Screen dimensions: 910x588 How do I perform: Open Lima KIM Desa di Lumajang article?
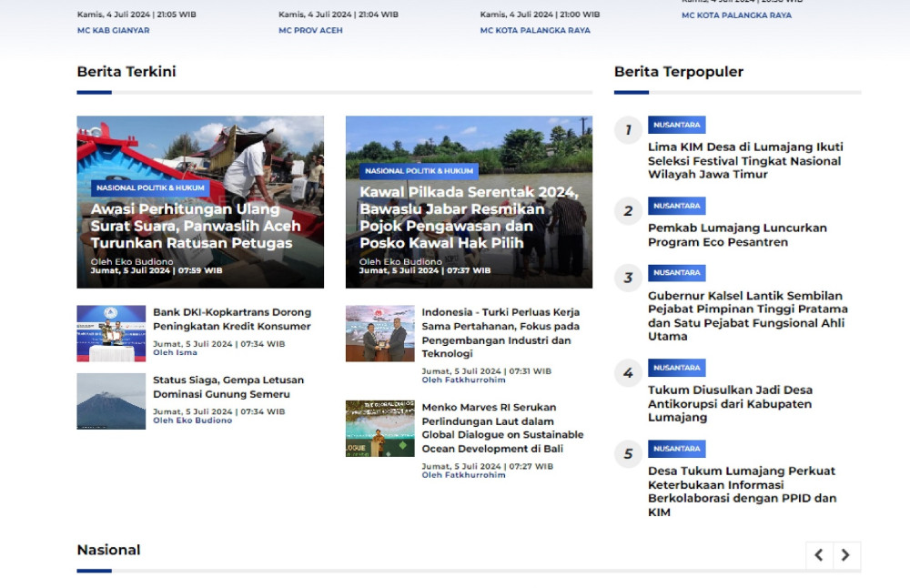tap(745, 160)
